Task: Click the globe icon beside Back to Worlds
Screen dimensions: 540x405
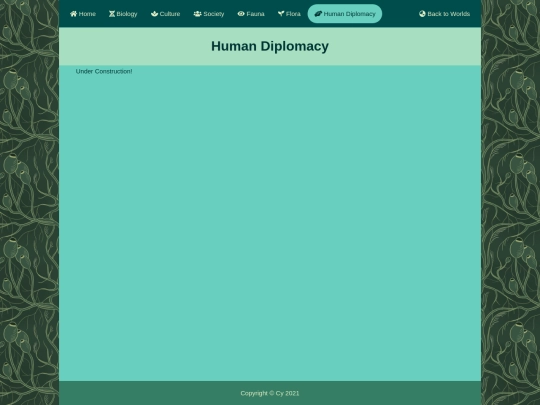Action: coord(422,14)
